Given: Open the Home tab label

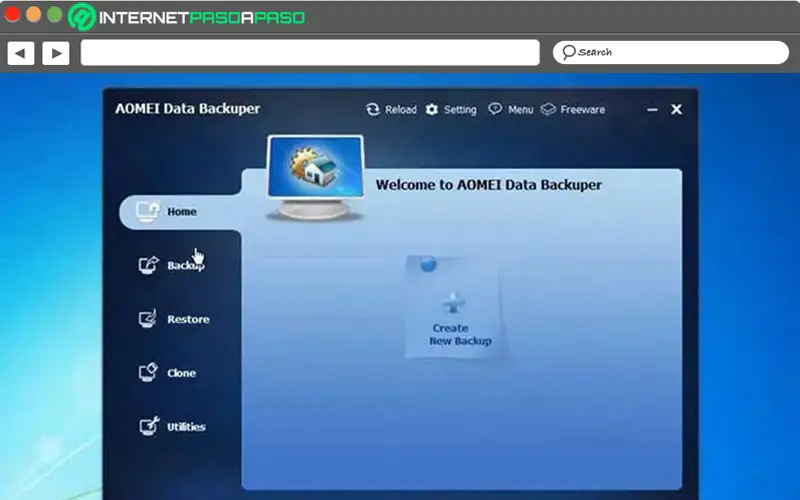Looking at the screenshot, I should point(182,212).
